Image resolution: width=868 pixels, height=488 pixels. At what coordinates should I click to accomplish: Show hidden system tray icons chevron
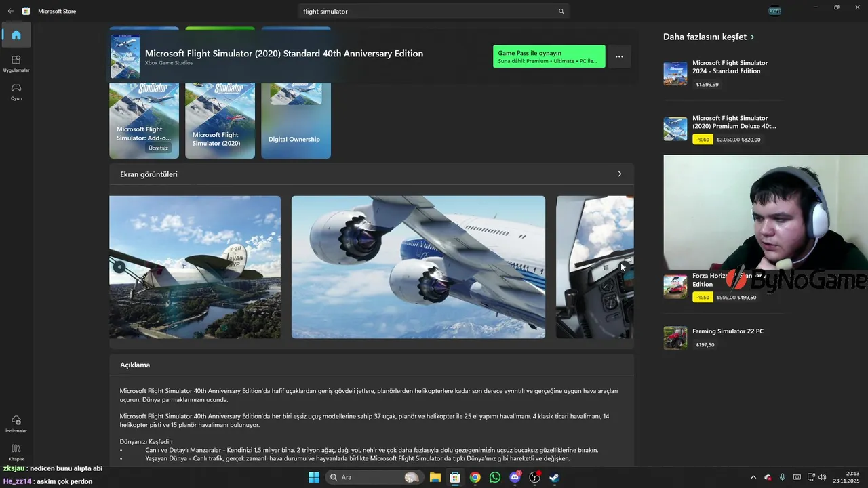pos(753,477)
